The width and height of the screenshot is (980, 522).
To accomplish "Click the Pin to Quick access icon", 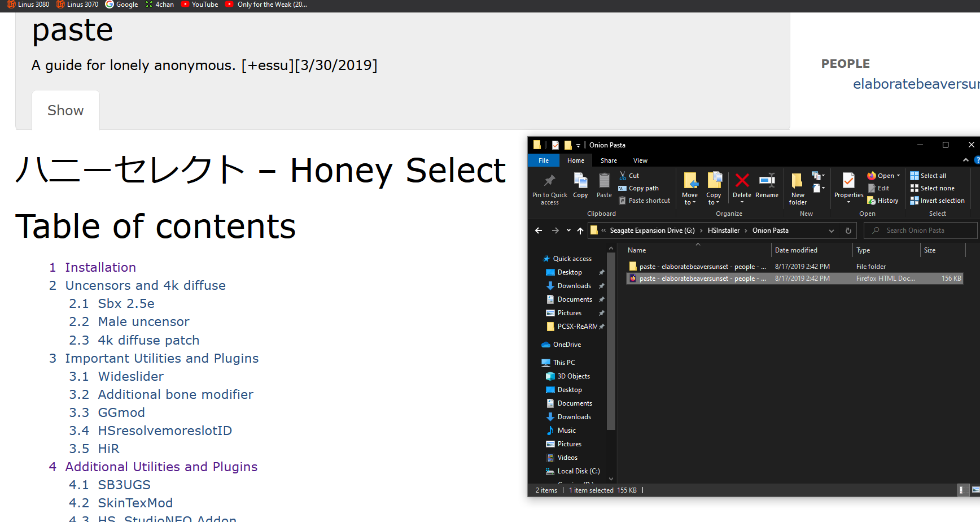I will click(x=549, y=181).
